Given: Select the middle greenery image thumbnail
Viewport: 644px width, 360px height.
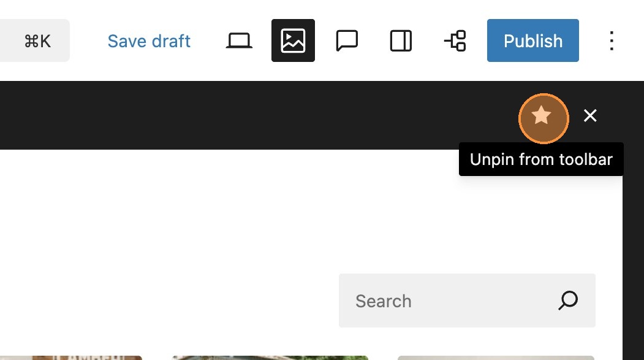Looking at the screenshot, I should pos(270,357).
